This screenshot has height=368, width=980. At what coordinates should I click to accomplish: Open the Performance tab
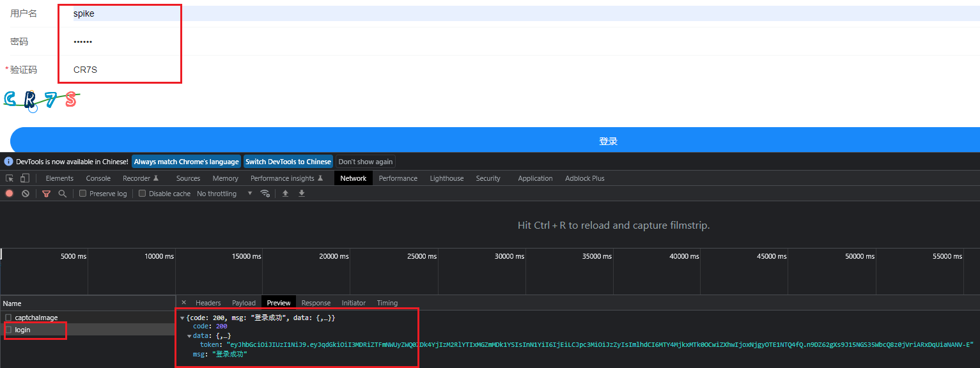coord(398,178)
